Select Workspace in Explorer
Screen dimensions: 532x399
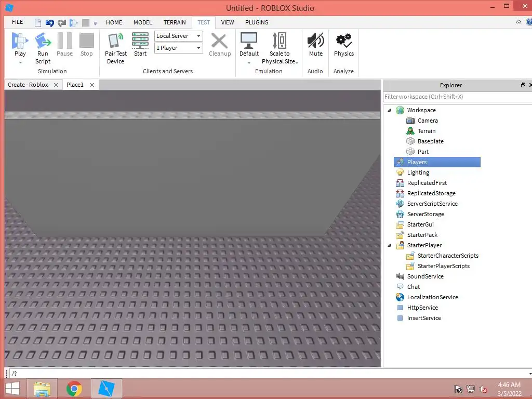point(421,110)
